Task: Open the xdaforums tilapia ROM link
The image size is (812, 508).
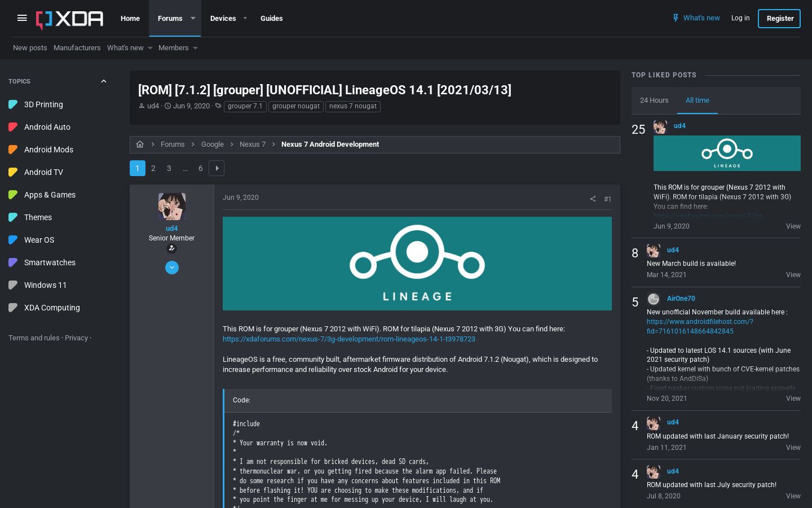Action: [x=349, y=339]
